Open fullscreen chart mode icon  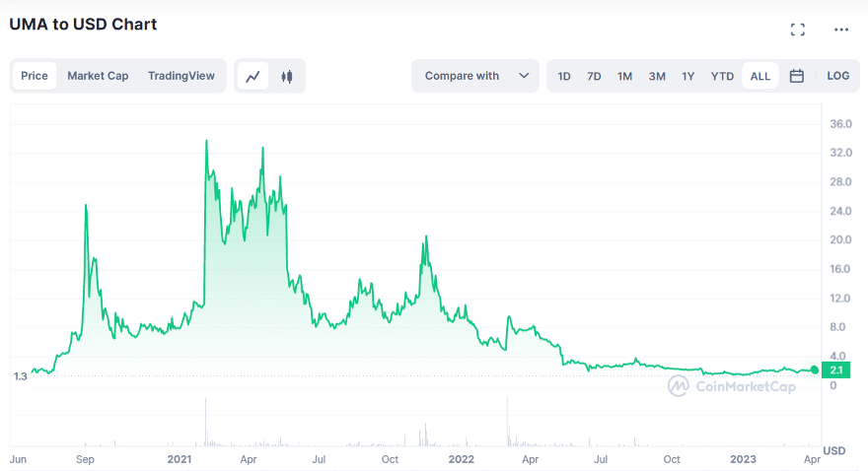798,30
